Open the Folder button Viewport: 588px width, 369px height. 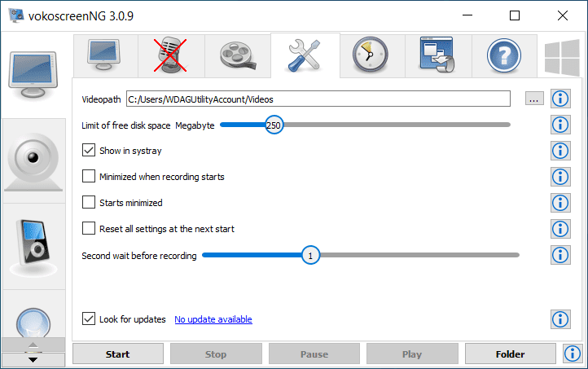click(511, 354)
